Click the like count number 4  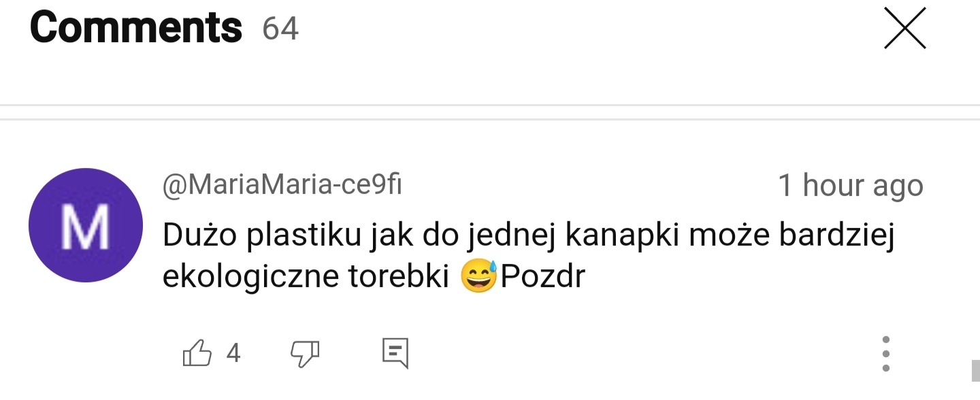[x=233, y=354]
